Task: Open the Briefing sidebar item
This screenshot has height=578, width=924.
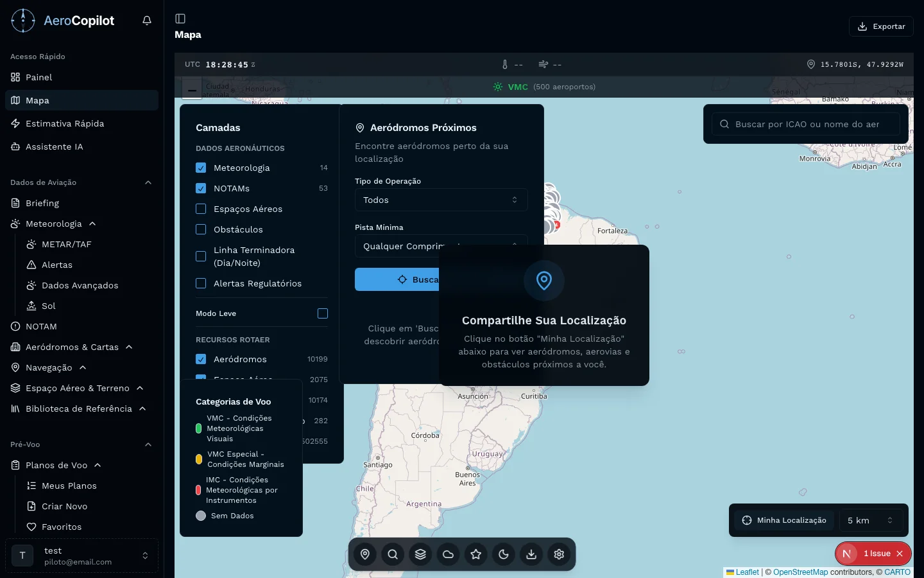Action: click(x=42, y=203)
